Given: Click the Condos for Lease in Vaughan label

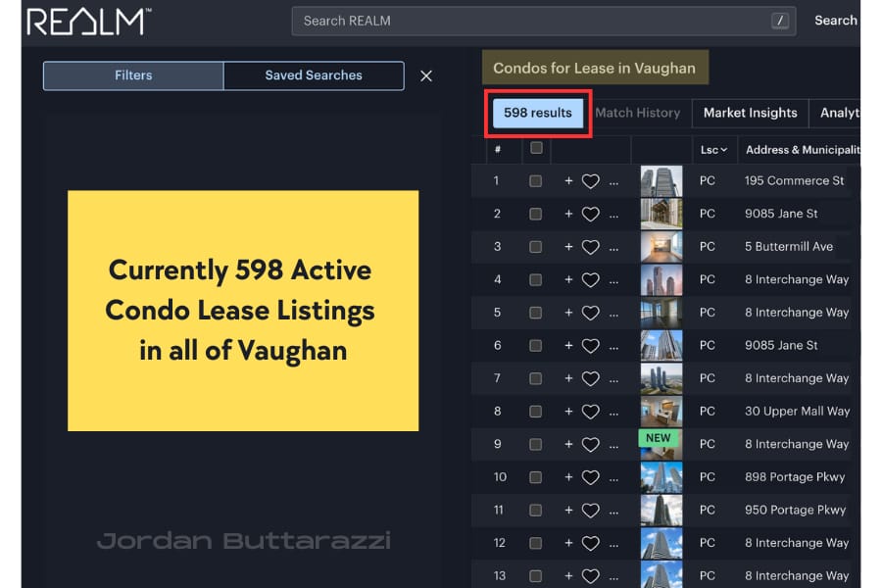Looking at the screenshot, I should (x=595, y=68).
